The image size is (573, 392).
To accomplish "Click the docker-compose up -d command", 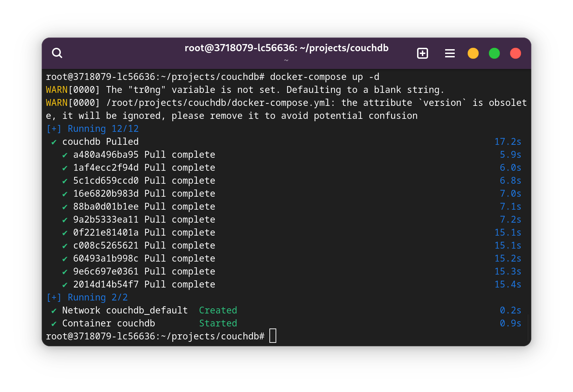I will click(324, 77).
